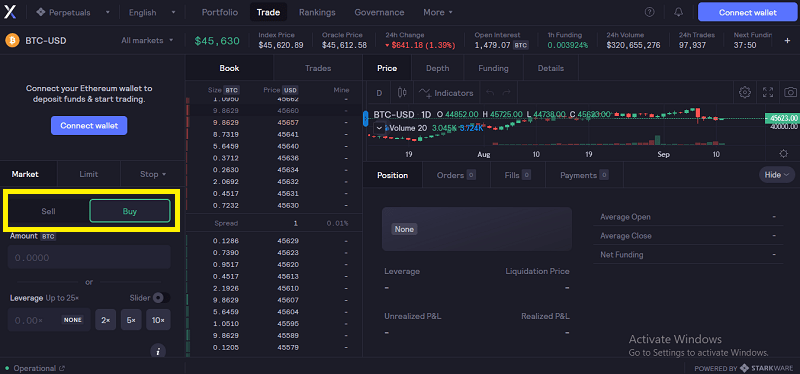Click the info icon below leverage buttons
Image resolution: width=800 pixels, height=374 pixels.
pyautogui.click(x=158, y=351)
